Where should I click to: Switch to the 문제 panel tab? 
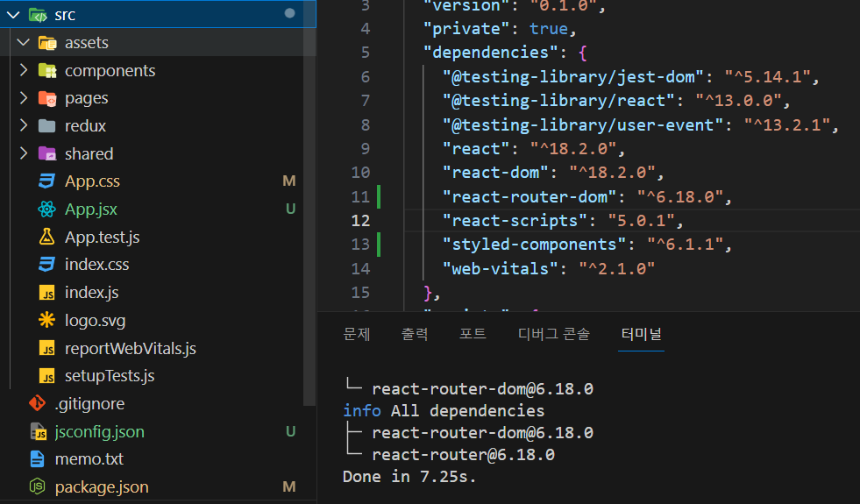pos(357,333)
